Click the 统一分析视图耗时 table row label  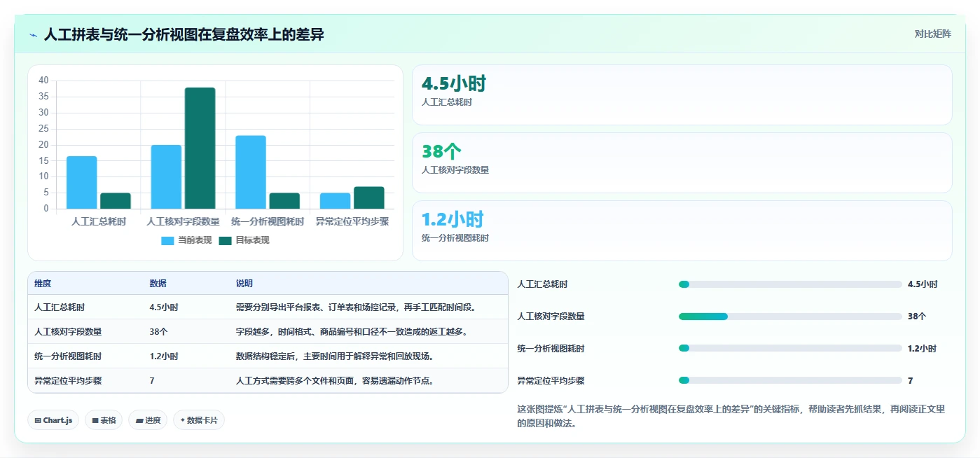click(x=68, y=356)
